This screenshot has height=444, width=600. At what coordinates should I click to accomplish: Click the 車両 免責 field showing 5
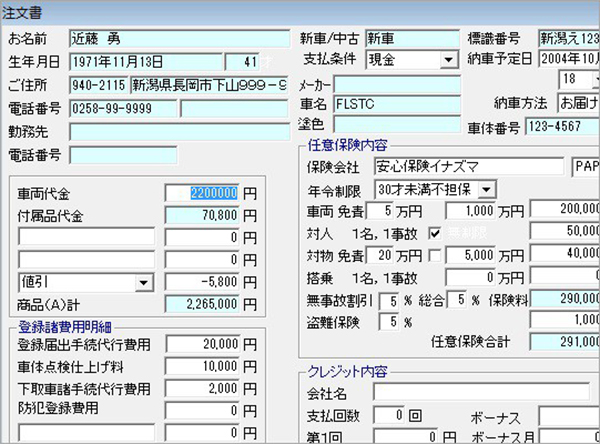pos(380,211)
